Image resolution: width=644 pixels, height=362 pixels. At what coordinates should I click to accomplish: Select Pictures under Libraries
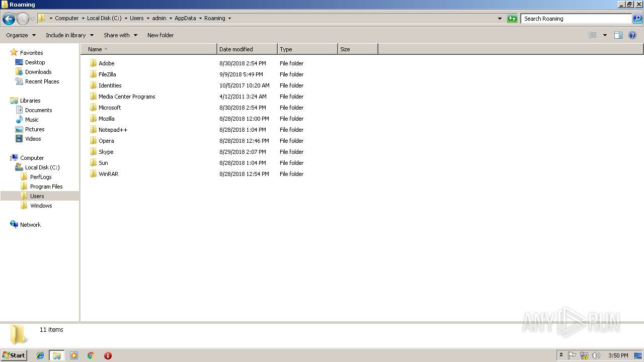35,129
